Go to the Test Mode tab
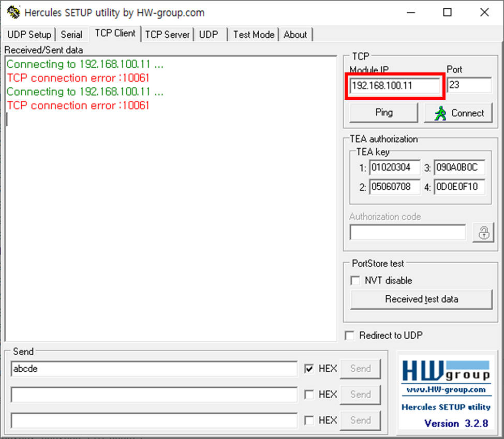Viewport: 504px width, 439px height. point(254,34)
